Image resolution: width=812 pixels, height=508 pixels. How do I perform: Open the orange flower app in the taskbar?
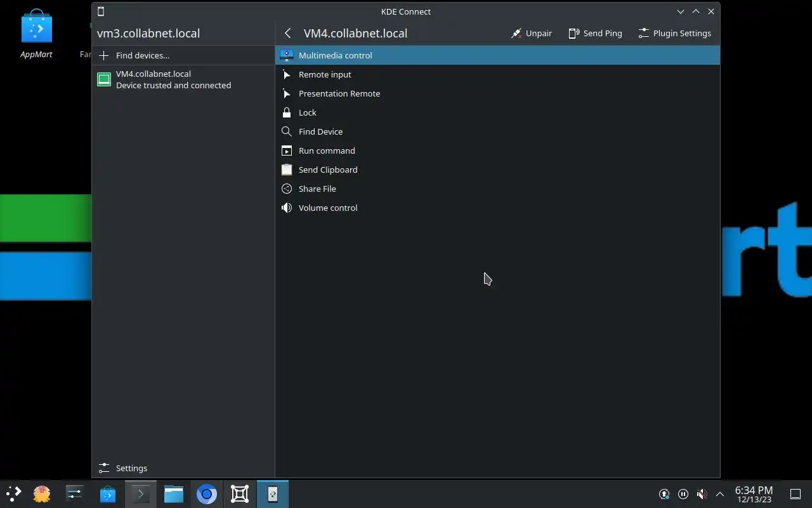pyautogui.click(x=42, y=493)
